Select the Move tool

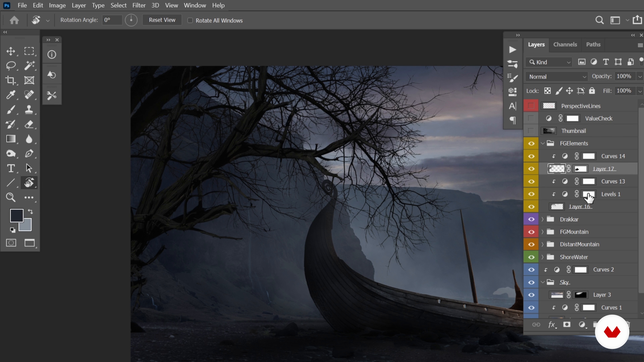11,51
